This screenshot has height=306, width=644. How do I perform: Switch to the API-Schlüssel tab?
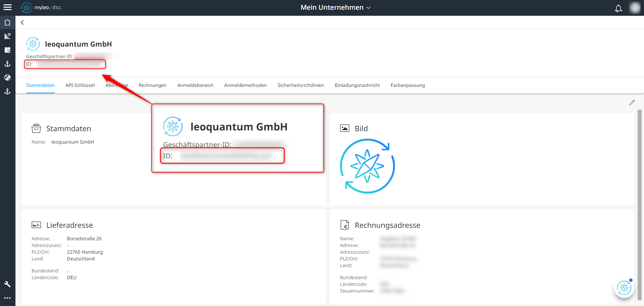(x=80, y=85)
